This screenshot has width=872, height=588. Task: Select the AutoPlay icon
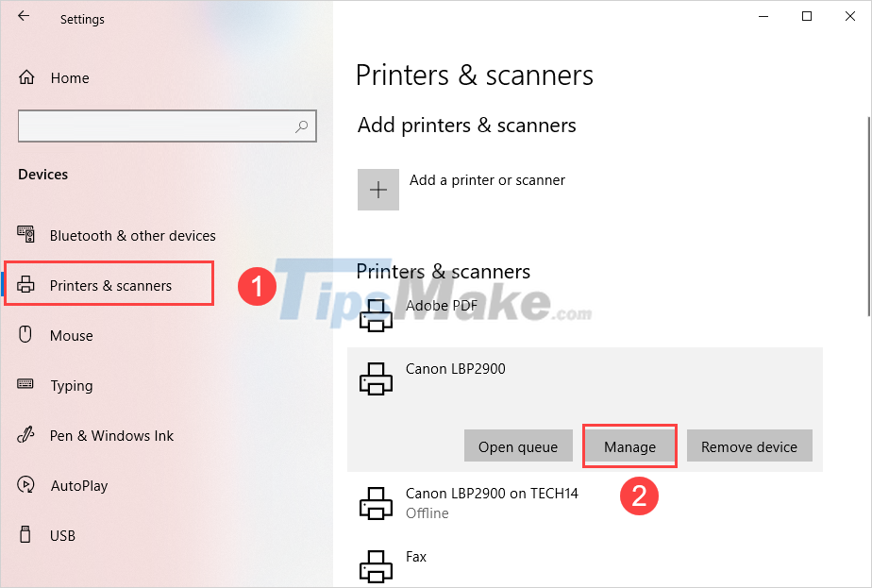click(x=25, y=484)
